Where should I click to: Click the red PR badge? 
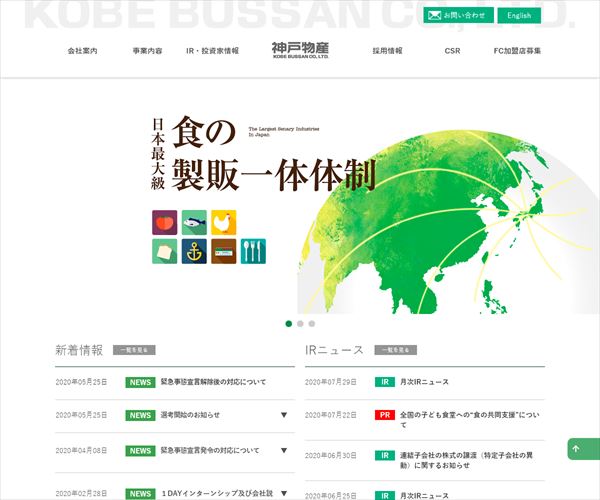pos(385,415)
